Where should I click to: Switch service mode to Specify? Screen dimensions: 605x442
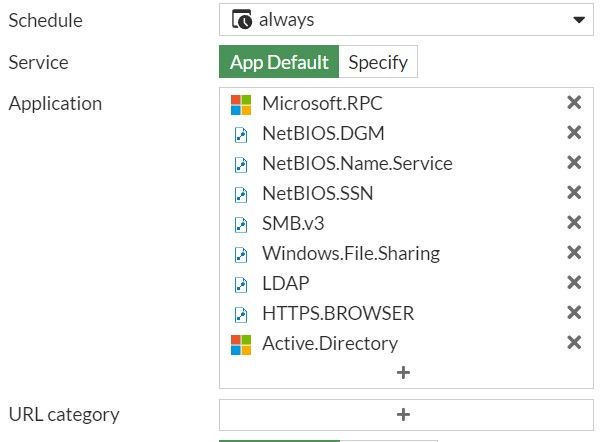tap(378, 62)
